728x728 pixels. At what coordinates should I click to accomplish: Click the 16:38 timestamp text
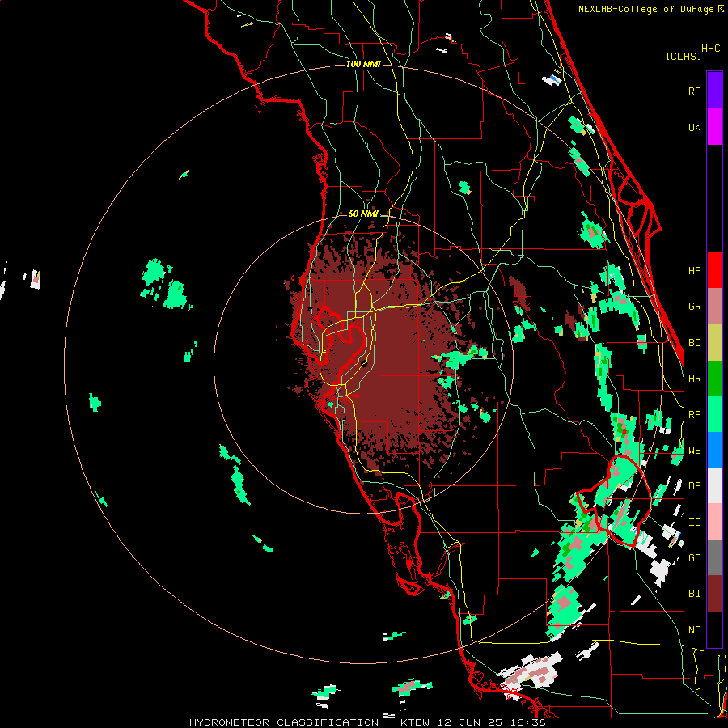(527, 722)
